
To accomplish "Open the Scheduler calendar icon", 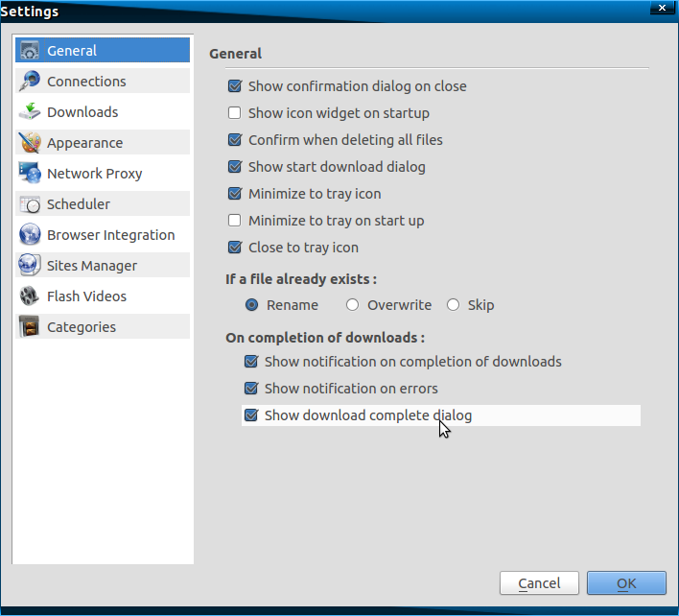I will click(x=30, y=204).
